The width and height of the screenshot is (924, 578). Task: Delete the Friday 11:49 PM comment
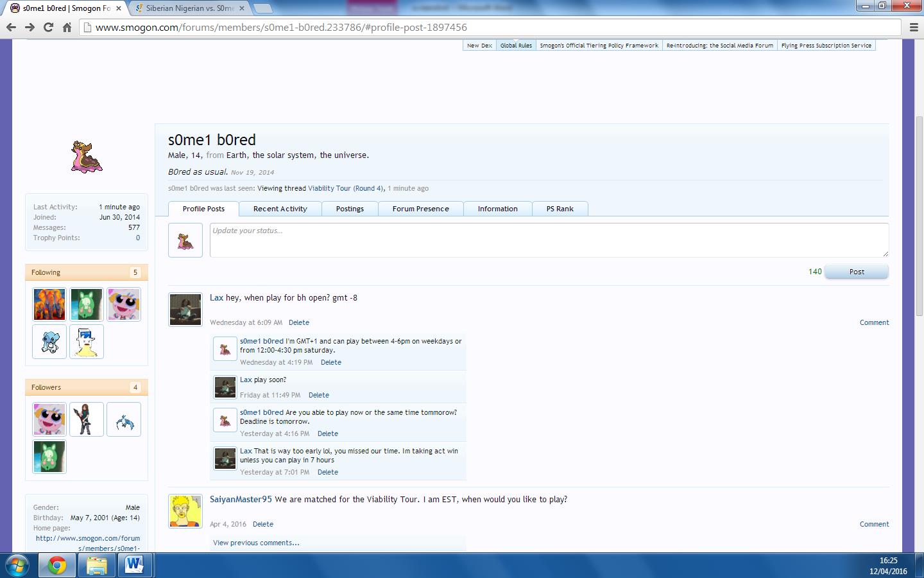click(319, 395)
